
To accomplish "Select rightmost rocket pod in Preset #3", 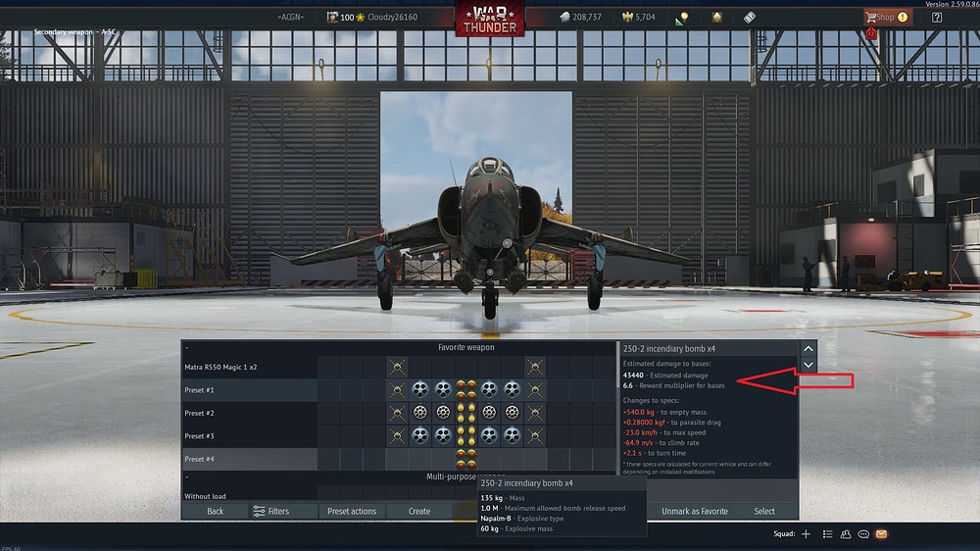I will [x=512, y=436].
